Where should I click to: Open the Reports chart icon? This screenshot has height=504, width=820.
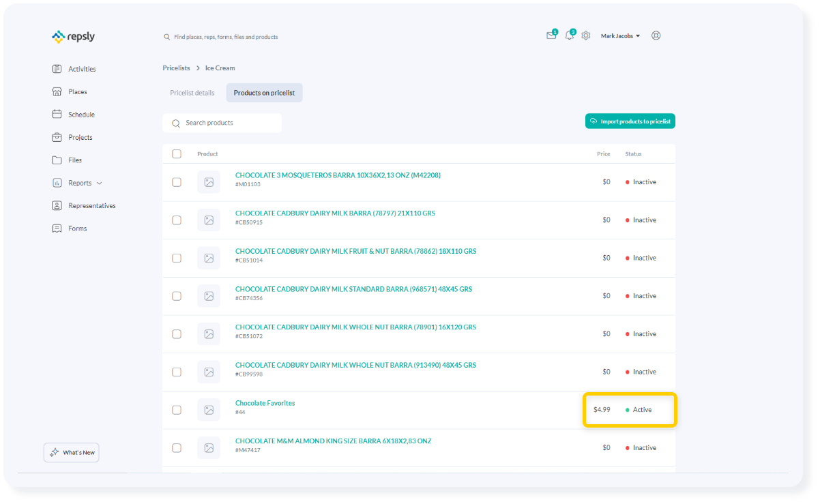(57, 183)
